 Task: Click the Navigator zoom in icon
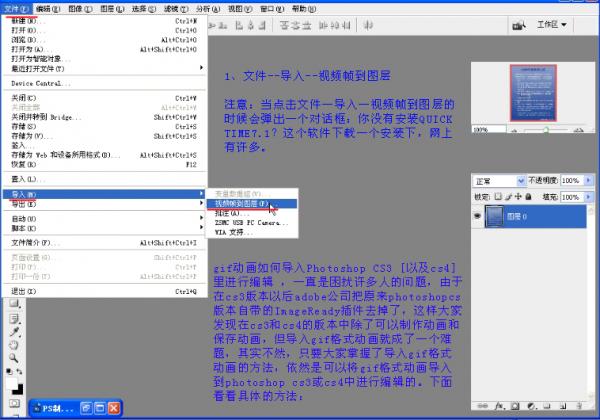(x=579, y=130)
